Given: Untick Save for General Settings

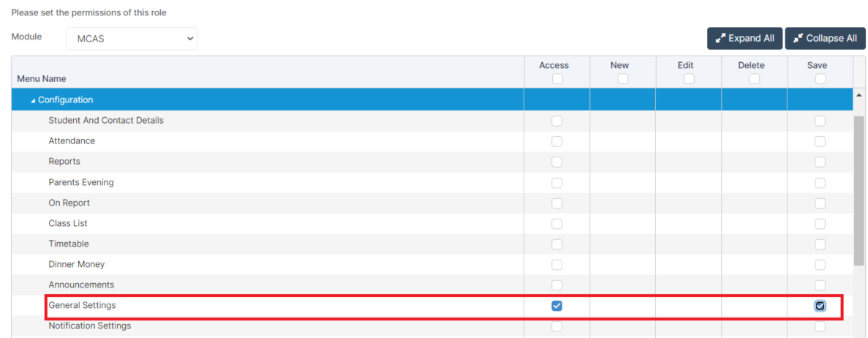Looking at the screenshot, I should click(820, 306).
